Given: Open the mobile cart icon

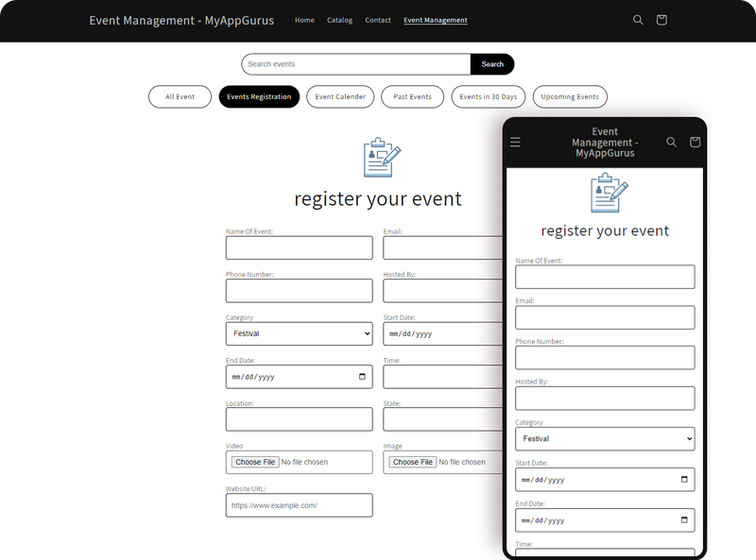Looking at the screenshot, I should (695, 142).
